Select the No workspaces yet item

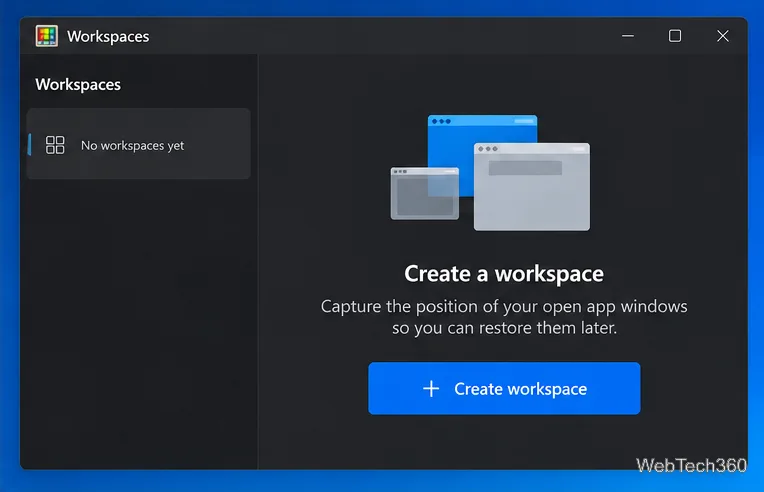click(139, 144)
